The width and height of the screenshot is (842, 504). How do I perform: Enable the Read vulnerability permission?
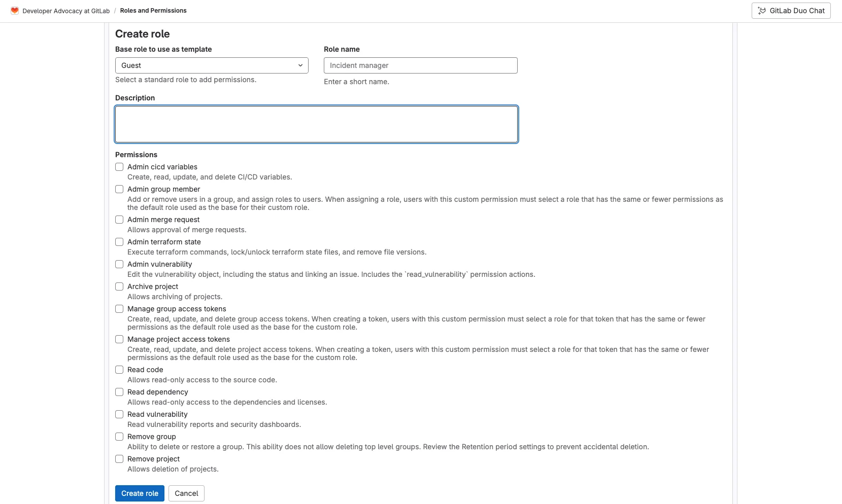click(119, 414)
